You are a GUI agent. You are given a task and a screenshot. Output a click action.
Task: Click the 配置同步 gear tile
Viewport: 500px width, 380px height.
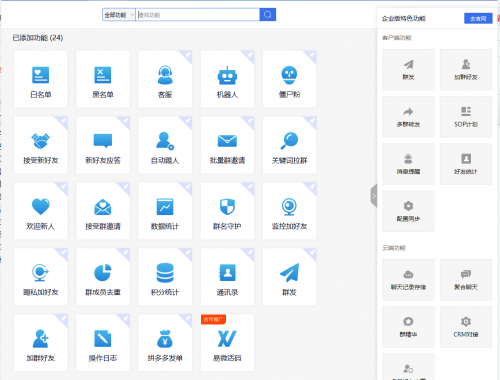point(408,211)
